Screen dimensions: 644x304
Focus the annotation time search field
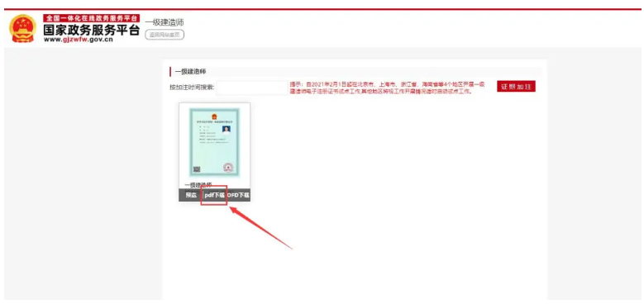coord(251,88)
